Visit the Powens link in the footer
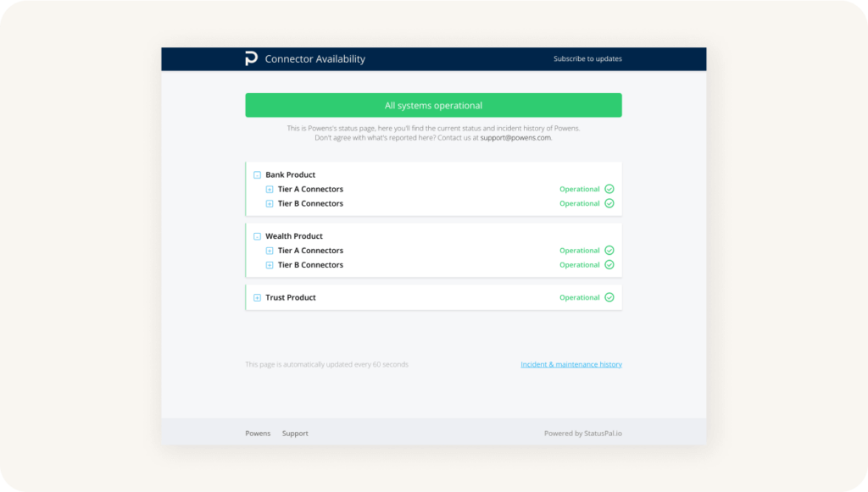The image size is (868, 492). (258, 433)
